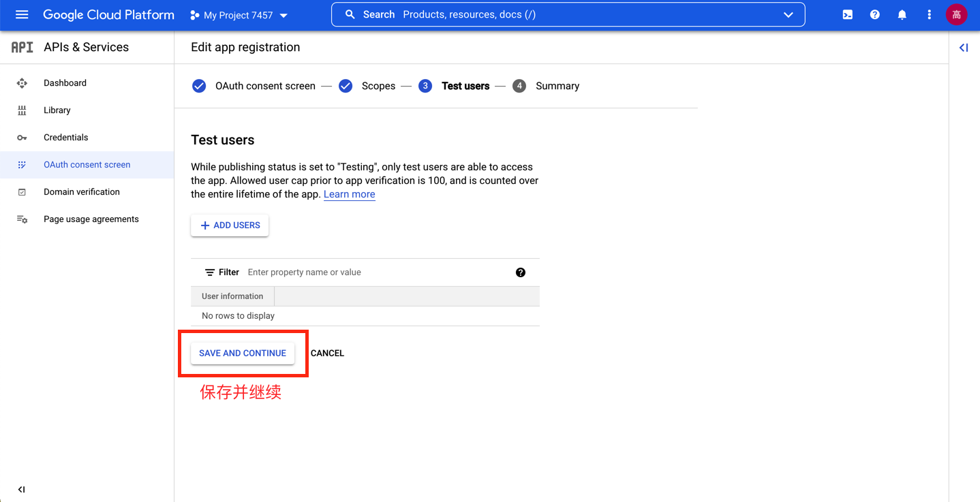Viewport: 980px width, 502px height.
Task: Open the notifications bell
Action: coord(902,14)
